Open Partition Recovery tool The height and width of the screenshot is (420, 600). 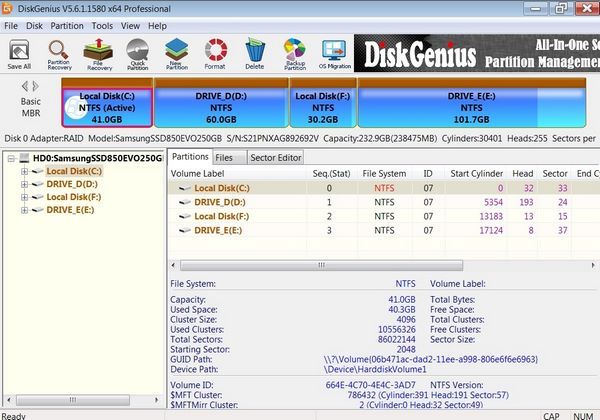click(59, 54)
